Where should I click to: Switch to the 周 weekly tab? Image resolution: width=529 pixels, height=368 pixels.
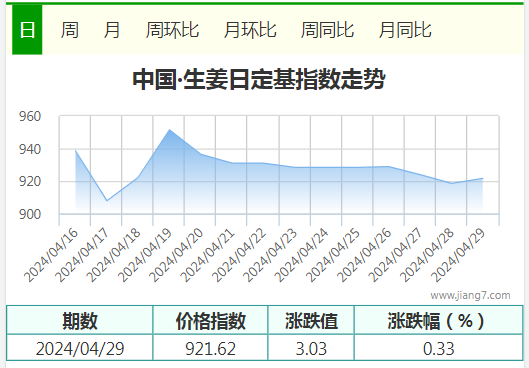[69, 30]
